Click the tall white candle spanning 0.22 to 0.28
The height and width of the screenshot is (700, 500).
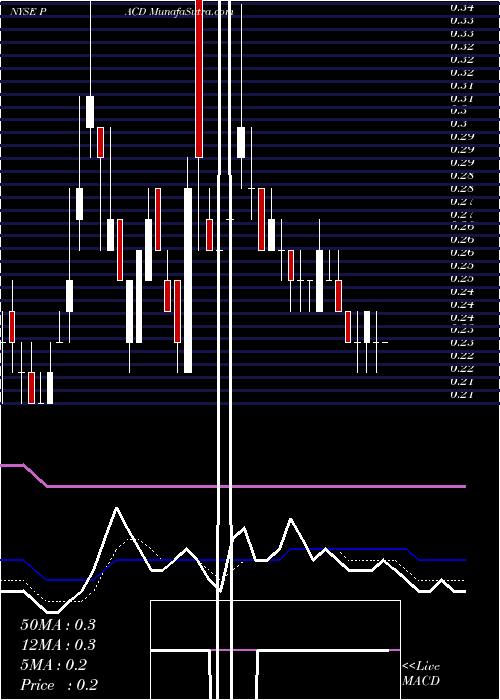[x=188, y=280]
